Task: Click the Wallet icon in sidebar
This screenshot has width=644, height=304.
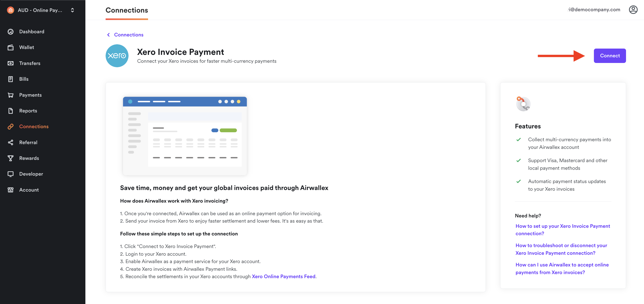Action: [x=11, y=47]
